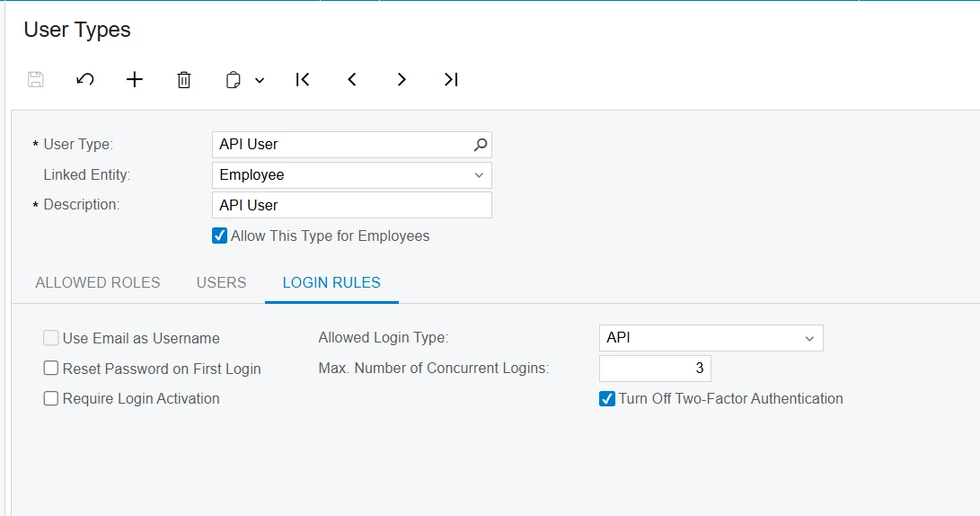Viewport: 980px width, 516px height.
Task: Open the Users tab
Action: [x=221, y=282]
